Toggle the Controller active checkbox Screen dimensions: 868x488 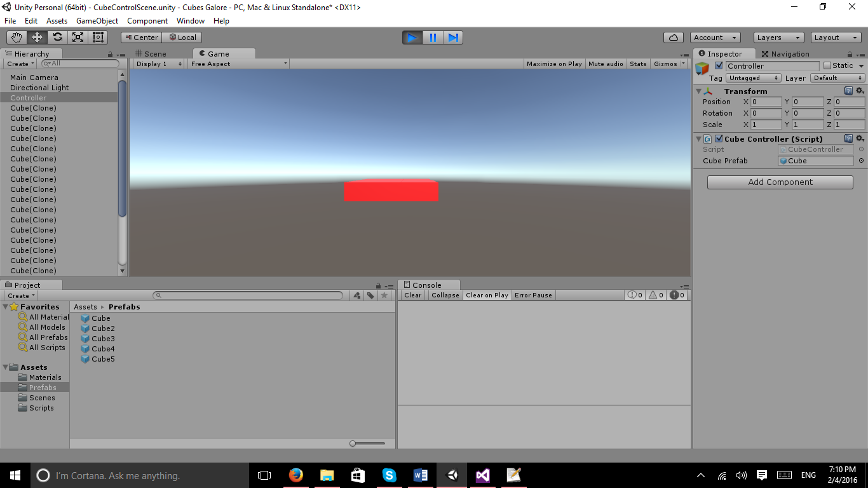pyautogui.click(x=719, y=65)
